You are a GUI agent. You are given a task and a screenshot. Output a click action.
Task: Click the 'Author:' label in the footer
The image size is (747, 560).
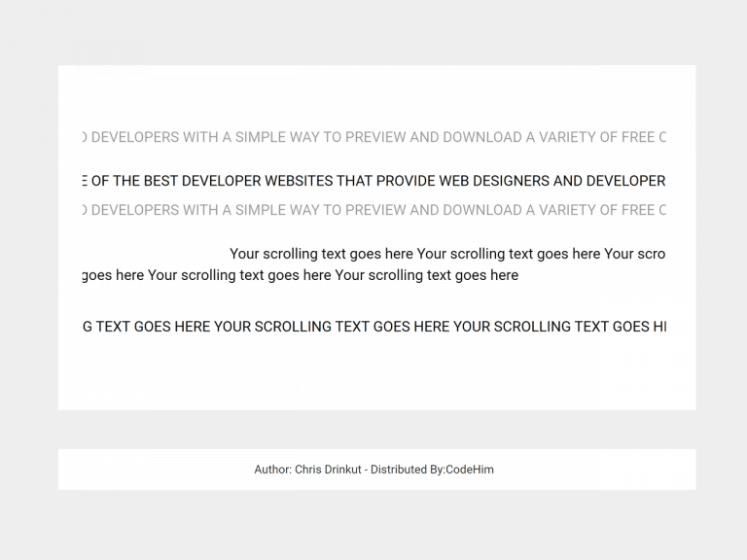[272, 470]
